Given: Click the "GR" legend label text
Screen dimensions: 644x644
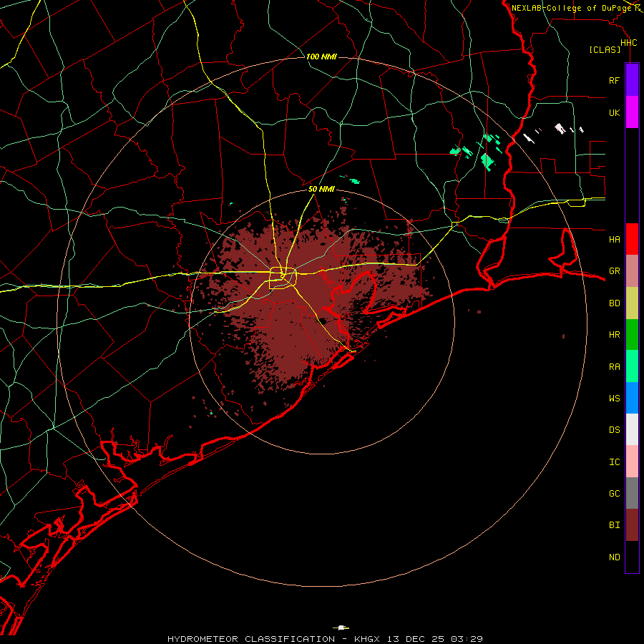Looking at the screenshot, I should [x=614, y=271].
